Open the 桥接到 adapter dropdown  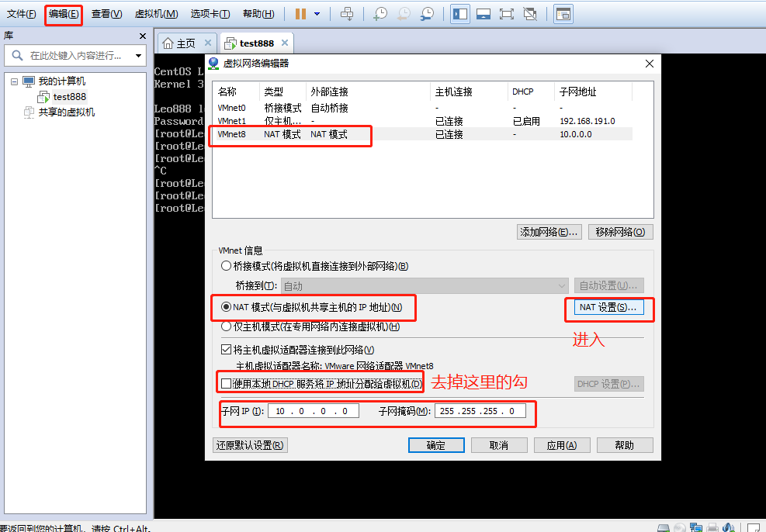click(425, 285)
